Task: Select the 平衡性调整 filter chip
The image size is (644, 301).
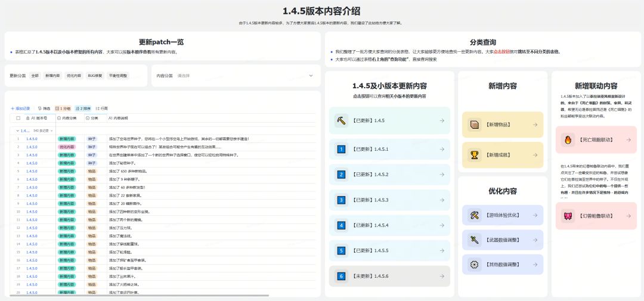Action: tap(118, 76)
